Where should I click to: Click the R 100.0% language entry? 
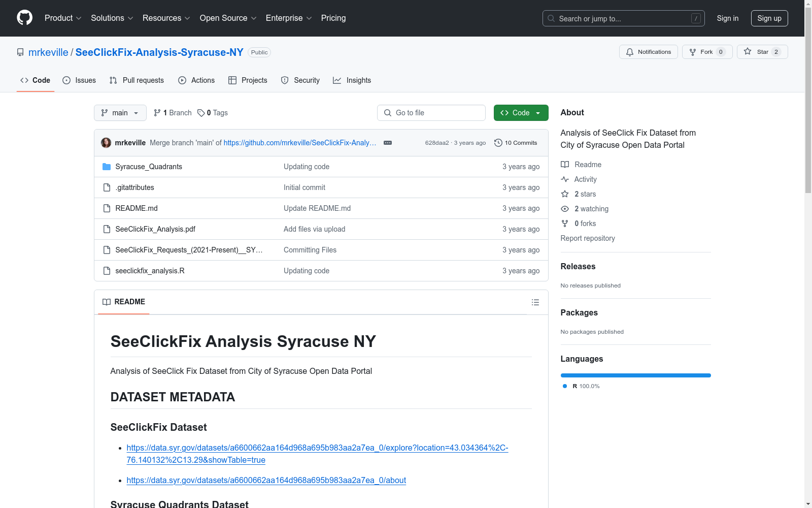[x=581, y=386]
